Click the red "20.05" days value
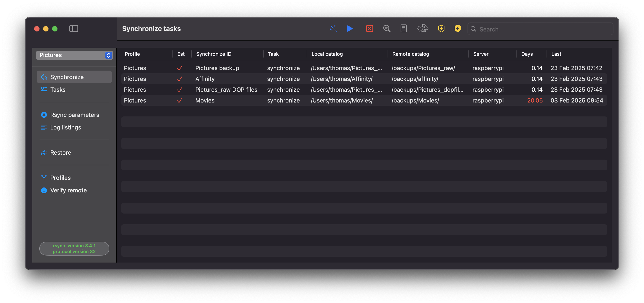Viewport: 644px width, 303px height. (535, 100)
